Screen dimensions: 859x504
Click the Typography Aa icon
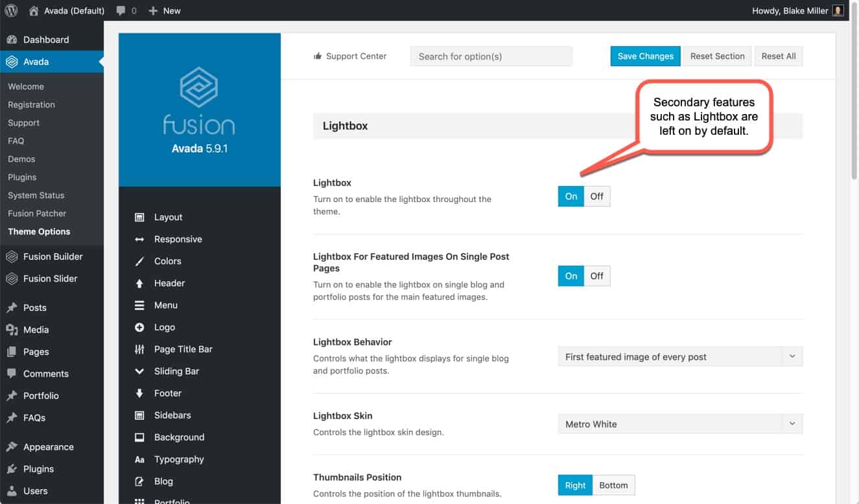pos(139,459)
